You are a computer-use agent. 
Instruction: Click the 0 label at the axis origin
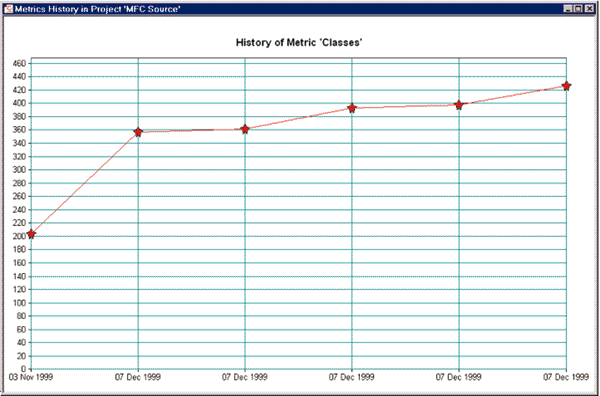pyautogui.click(x=24, y=369)
